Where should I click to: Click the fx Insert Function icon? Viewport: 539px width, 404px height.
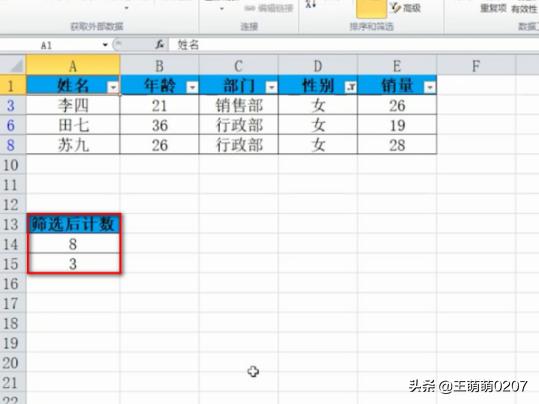point(160,45)
